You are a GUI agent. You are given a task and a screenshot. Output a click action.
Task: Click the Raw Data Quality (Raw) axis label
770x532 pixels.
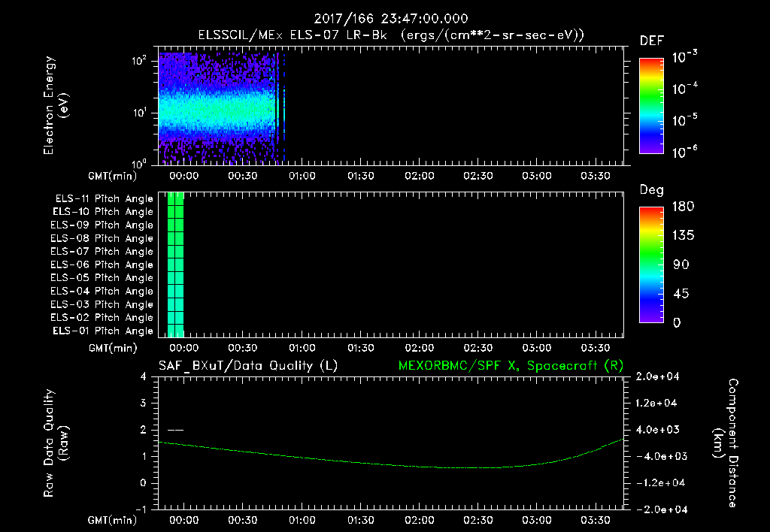(56, 443)
